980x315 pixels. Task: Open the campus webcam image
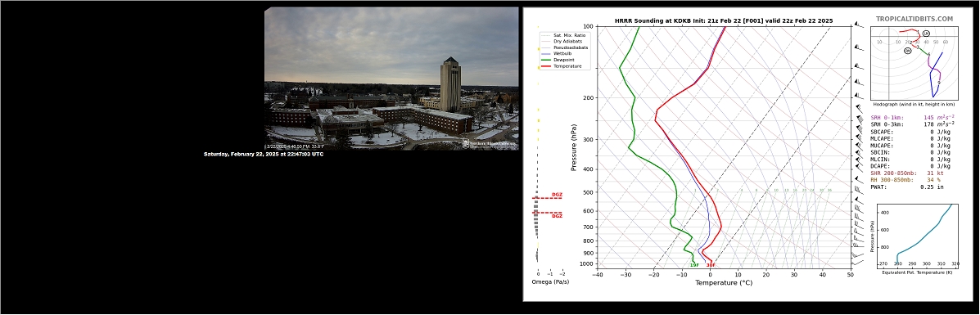(x=391, y=78)
